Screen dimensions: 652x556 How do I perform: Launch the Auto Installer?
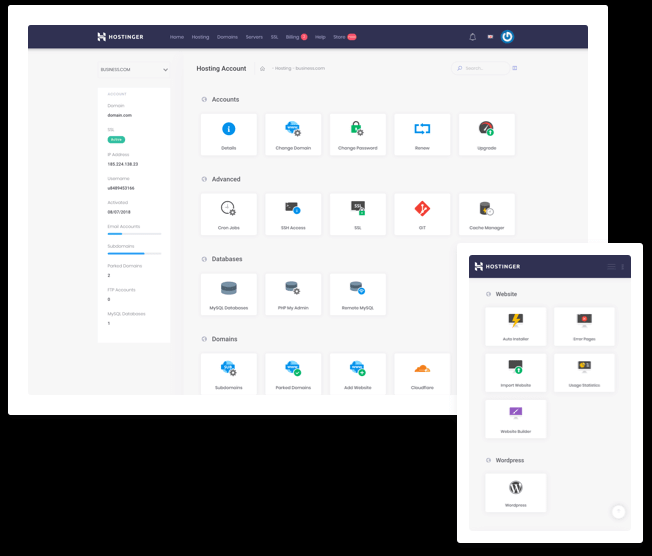(x=515, y=327)
